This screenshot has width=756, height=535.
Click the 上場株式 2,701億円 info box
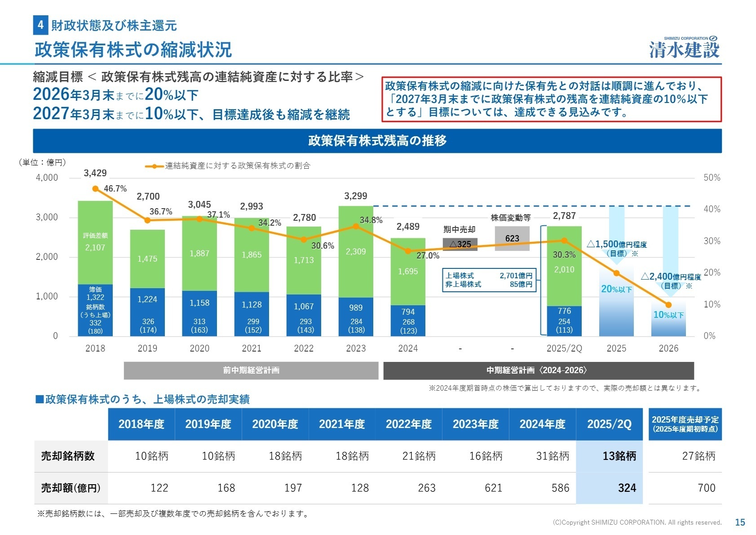pyautogui.click(x=489, y=280)
